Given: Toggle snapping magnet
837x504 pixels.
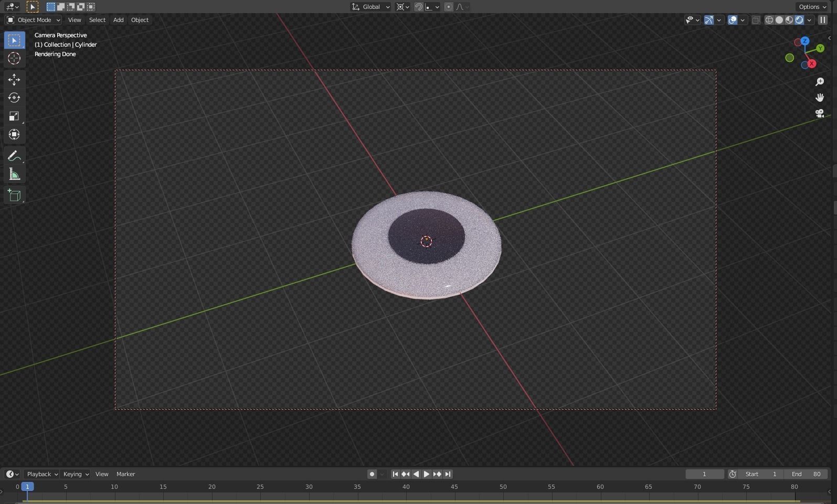Looking at the screenshot, I should pos(419,7).
